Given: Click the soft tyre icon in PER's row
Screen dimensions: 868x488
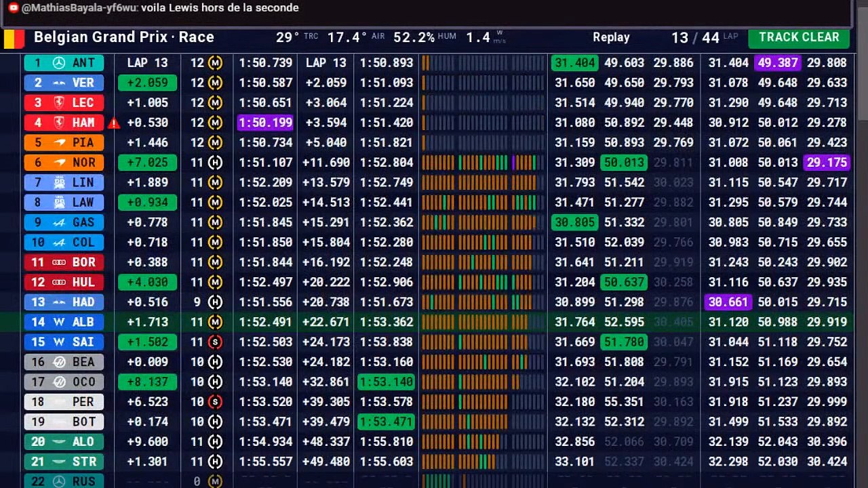Looking at the screenshot, I should point(215,402).
